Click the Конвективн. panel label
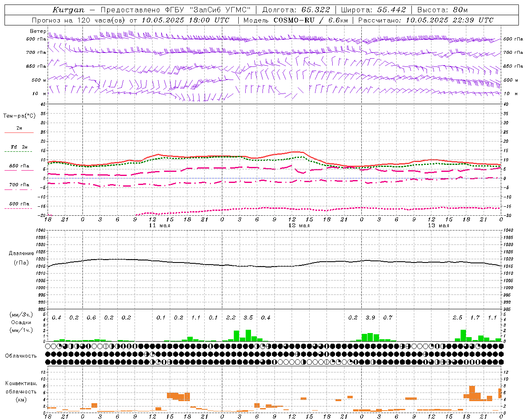This screenshot has width=525, height=420. pos(21,383)
